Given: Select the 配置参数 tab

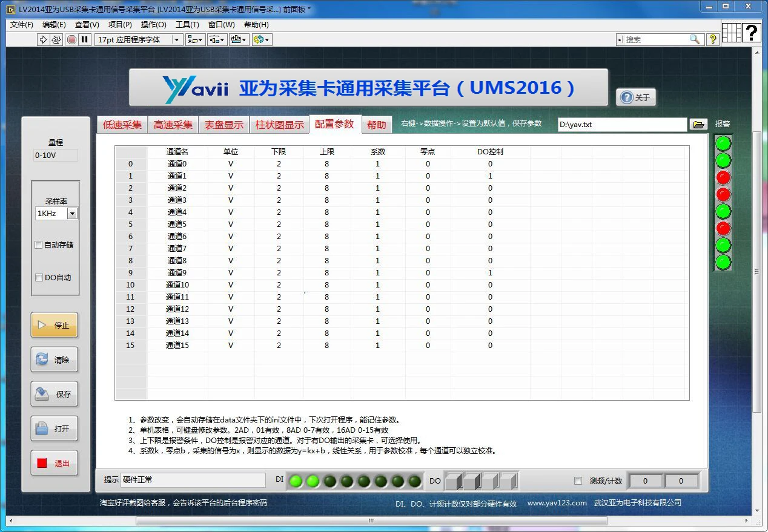Looking at the screenshot, I should (334, 123).
